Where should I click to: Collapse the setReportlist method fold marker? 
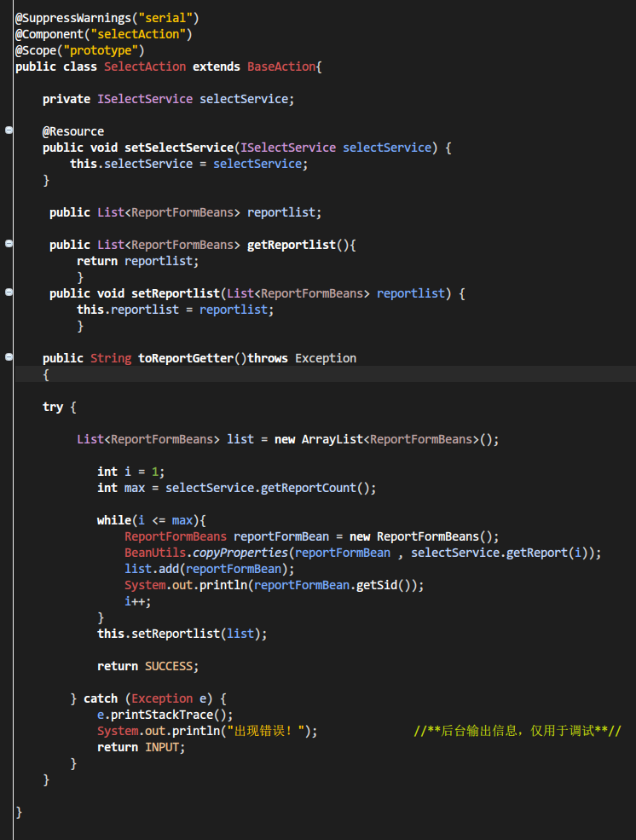[x=9, y=293]
